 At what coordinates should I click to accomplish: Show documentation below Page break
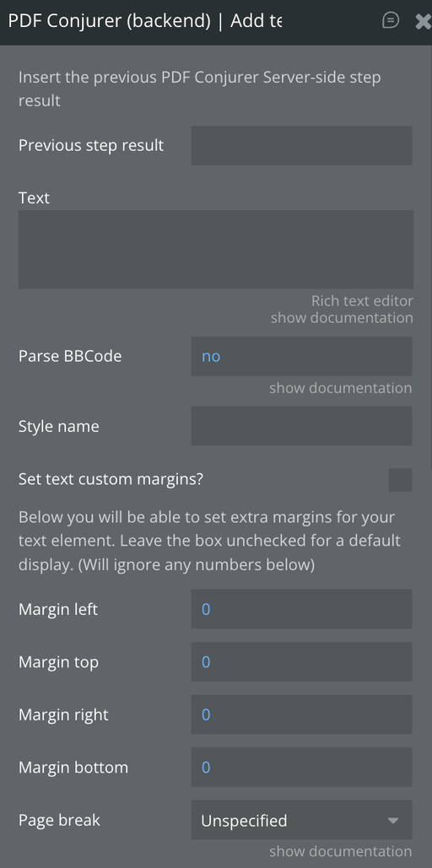coord(341,851)
